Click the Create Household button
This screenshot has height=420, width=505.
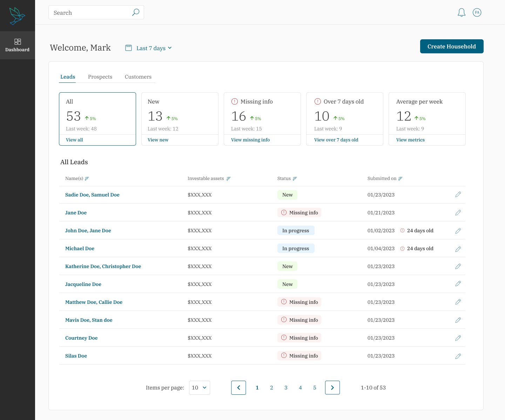click(452, 46)
